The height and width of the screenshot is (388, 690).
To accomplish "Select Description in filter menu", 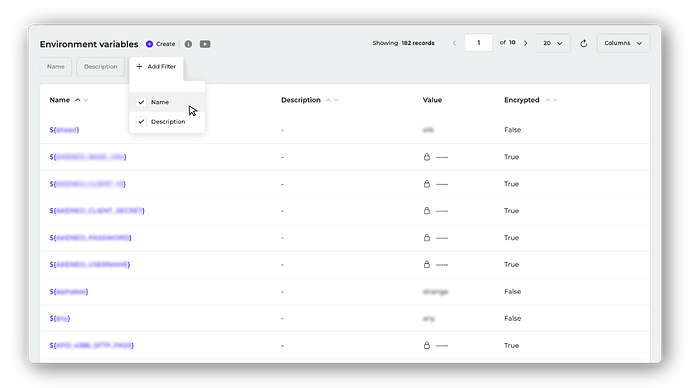I will [x=168, y=121].
